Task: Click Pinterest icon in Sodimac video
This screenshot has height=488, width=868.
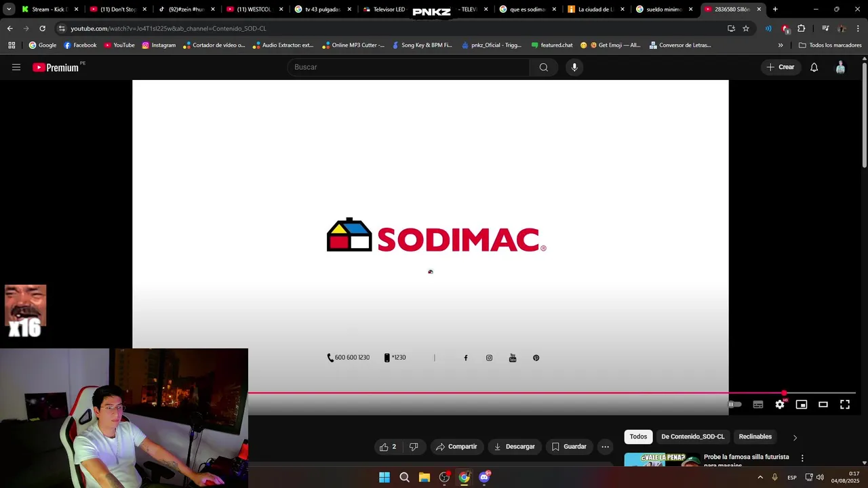Action: [x=536, y=358]
